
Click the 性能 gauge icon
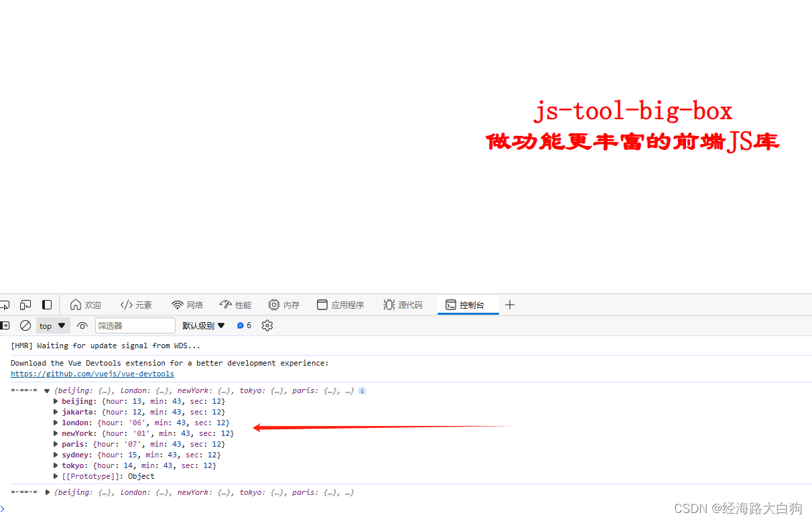coord(225,305)
